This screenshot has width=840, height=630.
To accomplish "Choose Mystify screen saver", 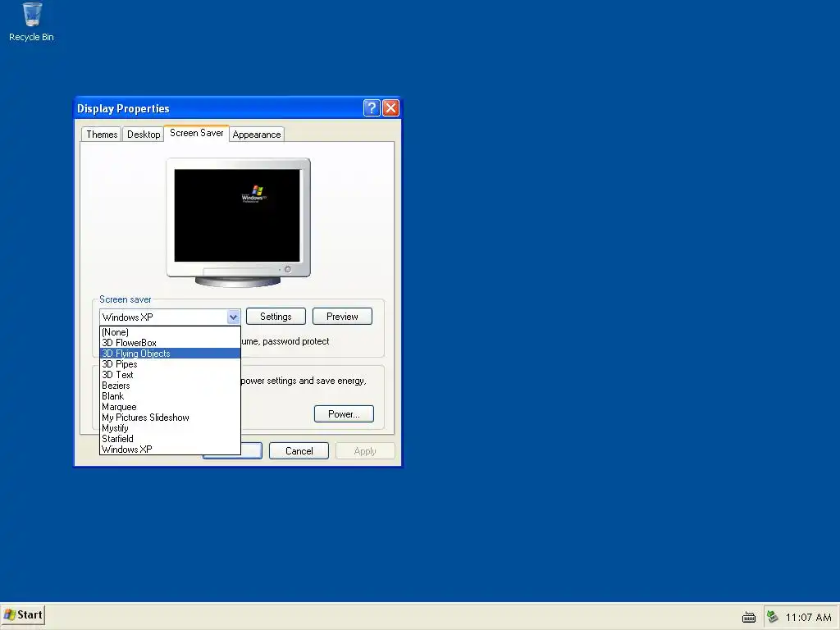I will click(170, 428).
